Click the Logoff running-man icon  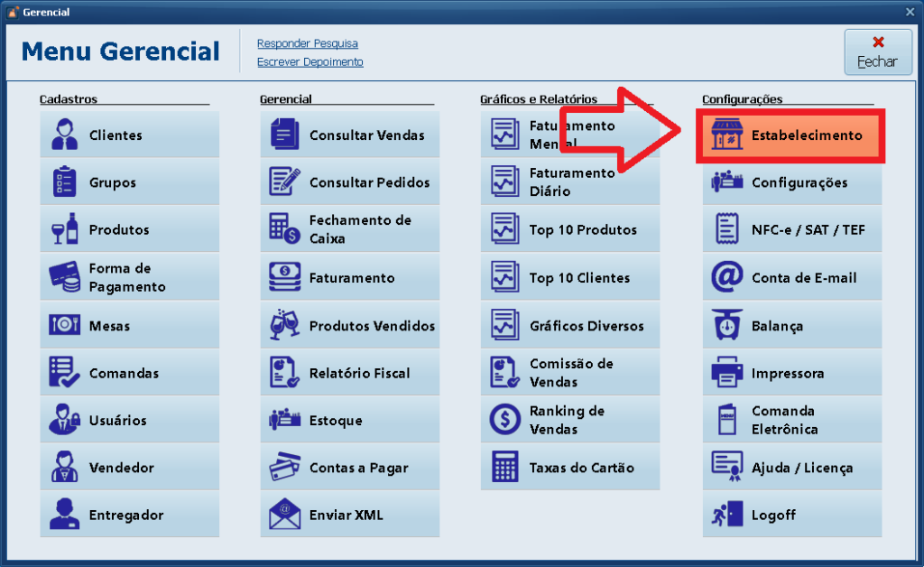(x=726, y=515)
